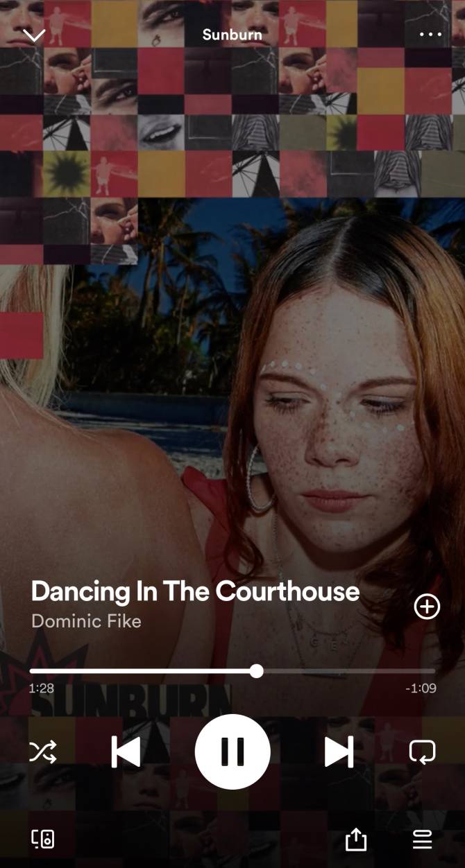Open the three-dot more options menu
Screen dimensions: 465x868
click(x=430, y=35)
